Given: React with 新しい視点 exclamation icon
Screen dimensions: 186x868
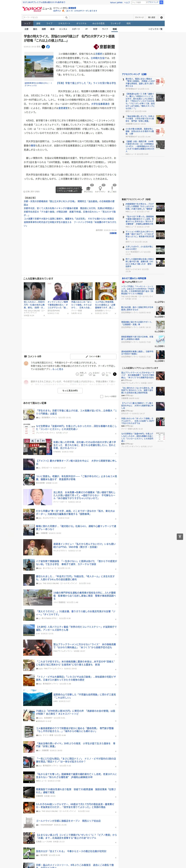Looking at the screenshot, I should click(112, 188).
